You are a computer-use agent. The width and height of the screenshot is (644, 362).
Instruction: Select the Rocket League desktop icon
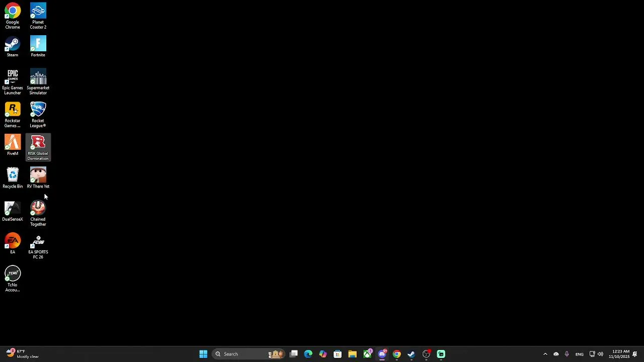[x=38, y=115]
